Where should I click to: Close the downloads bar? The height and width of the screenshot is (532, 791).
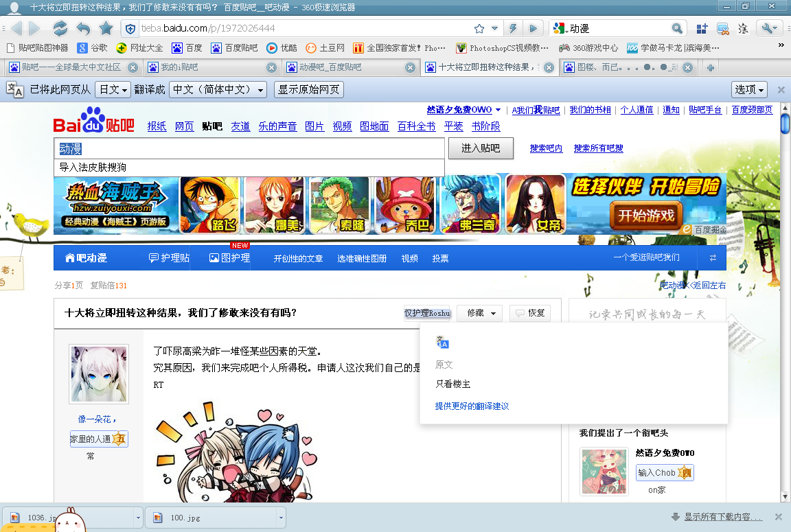(779, 517)
